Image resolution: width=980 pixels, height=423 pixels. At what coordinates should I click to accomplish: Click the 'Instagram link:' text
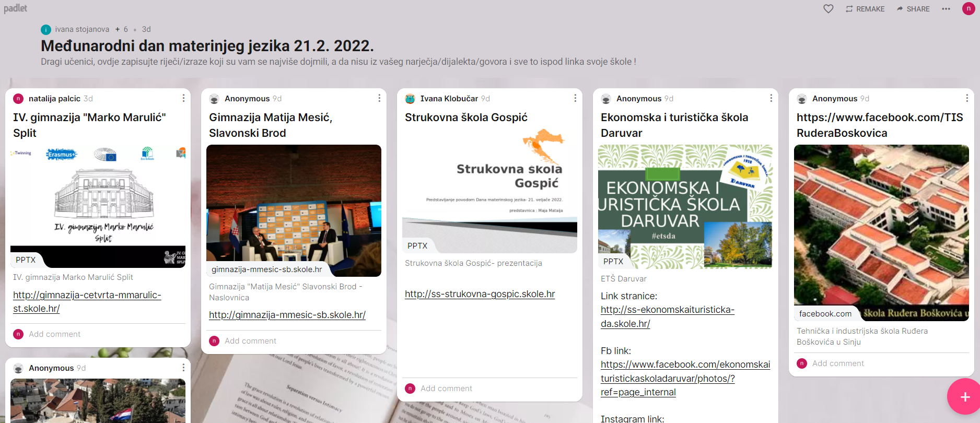(x=633, y=419)
